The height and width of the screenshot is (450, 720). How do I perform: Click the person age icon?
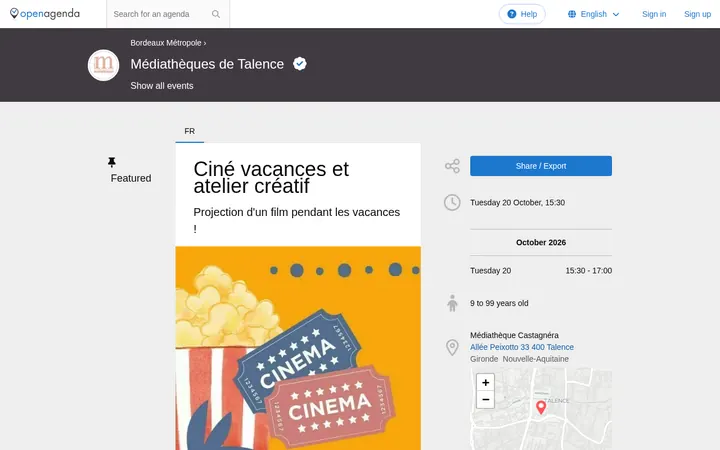coord(452,303)
